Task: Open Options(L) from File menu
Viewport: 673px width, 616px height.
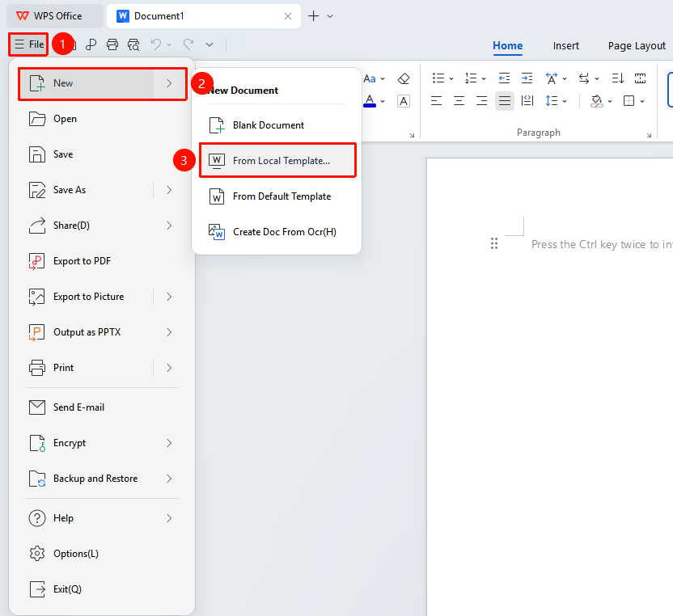Action: [102, 554]
